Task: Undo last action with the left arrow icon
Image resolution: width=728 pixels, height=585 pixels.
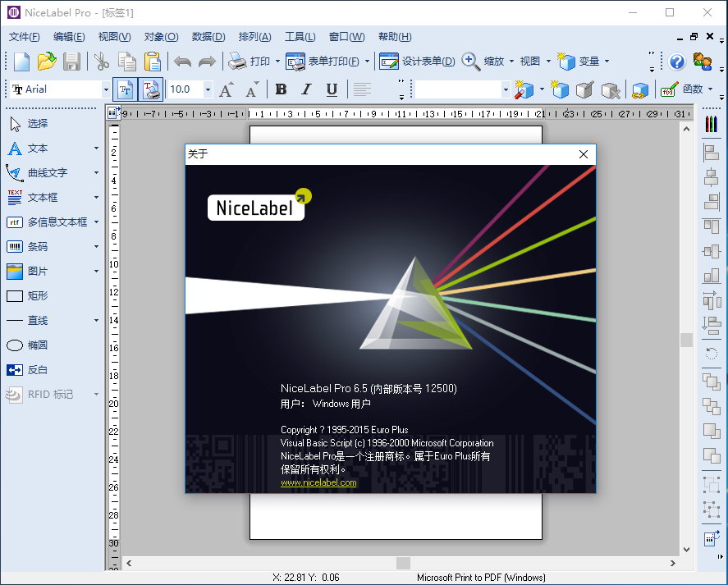Action: 182,62
